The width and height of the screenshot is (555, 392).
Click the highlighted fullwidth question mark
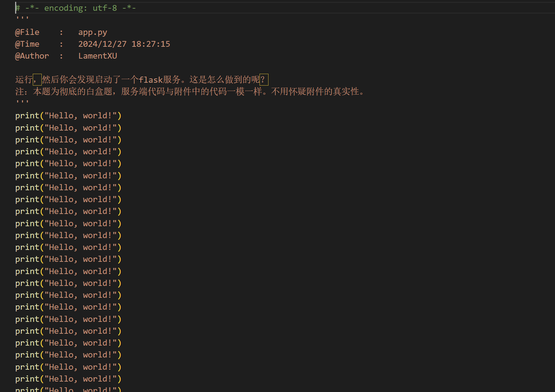pos(264,79)
